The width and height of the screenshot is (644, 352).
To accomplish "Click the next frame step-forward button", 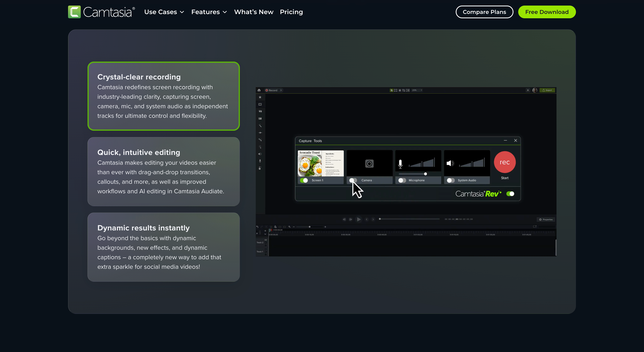I will coord(351,219).
